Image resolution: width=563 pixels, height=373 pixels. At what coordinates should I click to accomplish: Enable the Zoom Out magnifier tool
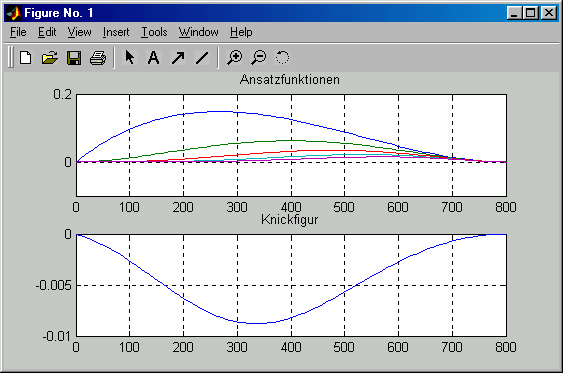[259, 57]
